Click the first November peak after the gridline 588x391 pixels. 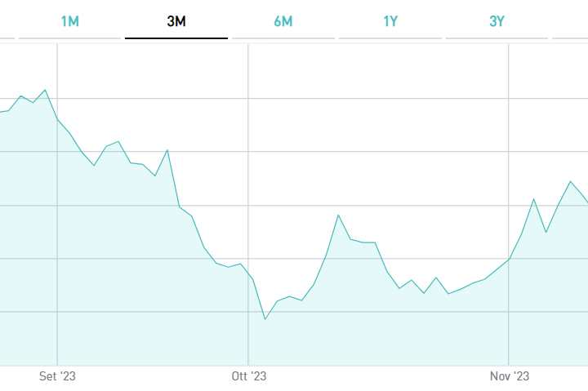click(x=533, y=198)
